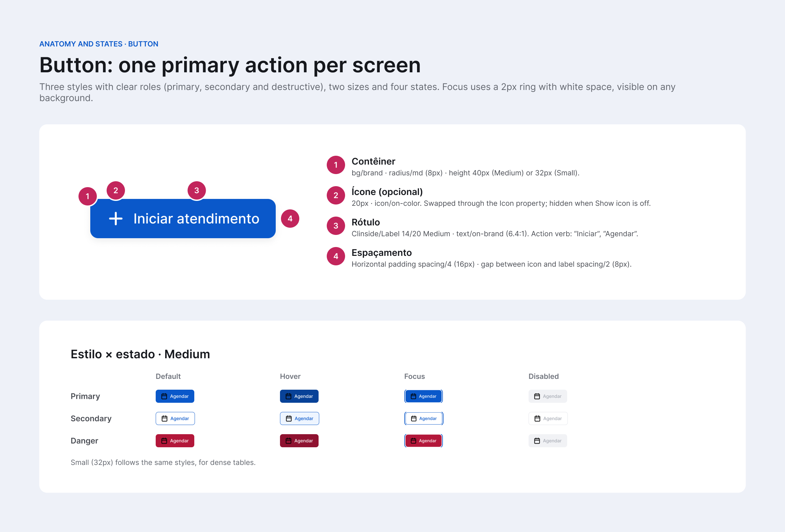Click the Danger row label
The image size is (785, 532).
pyautogui.click(x=84, y=441)
